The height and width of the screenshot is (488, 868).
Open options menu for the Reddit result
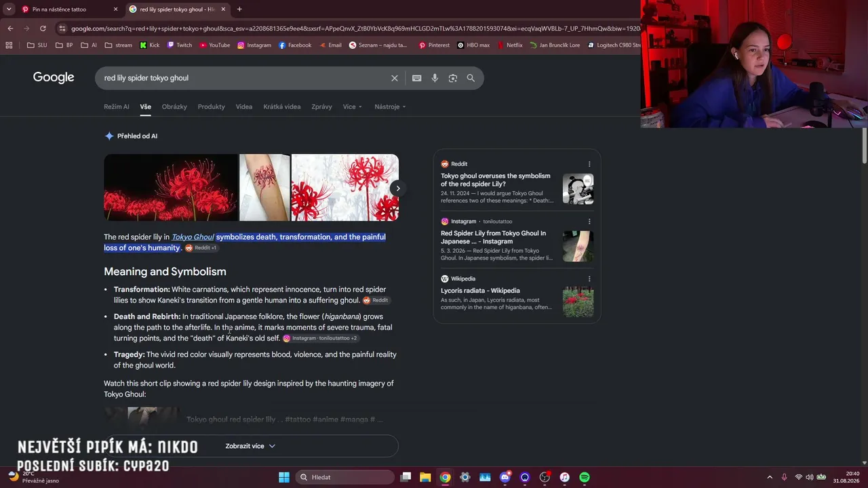(x=589, y=164)
